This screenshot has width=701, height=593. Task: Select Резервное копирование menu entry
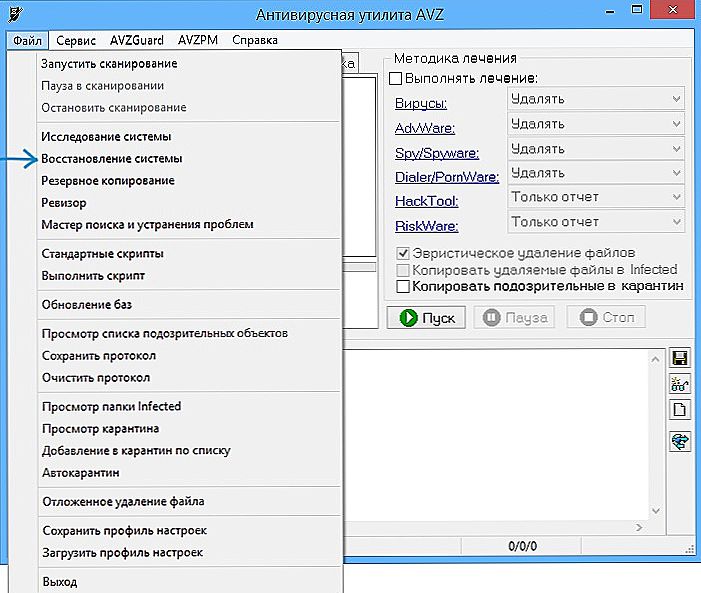pos(189,181)
